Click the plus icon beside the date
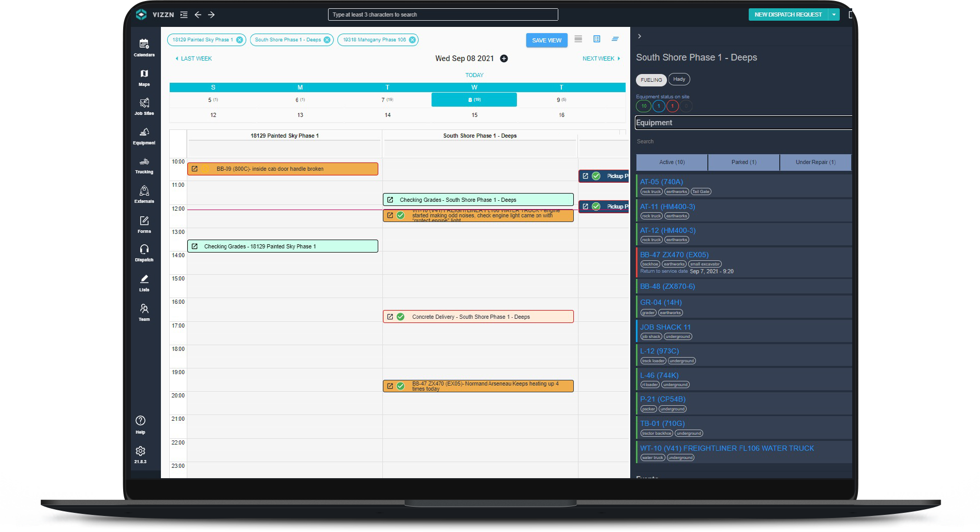 click(x=504, y=58)
